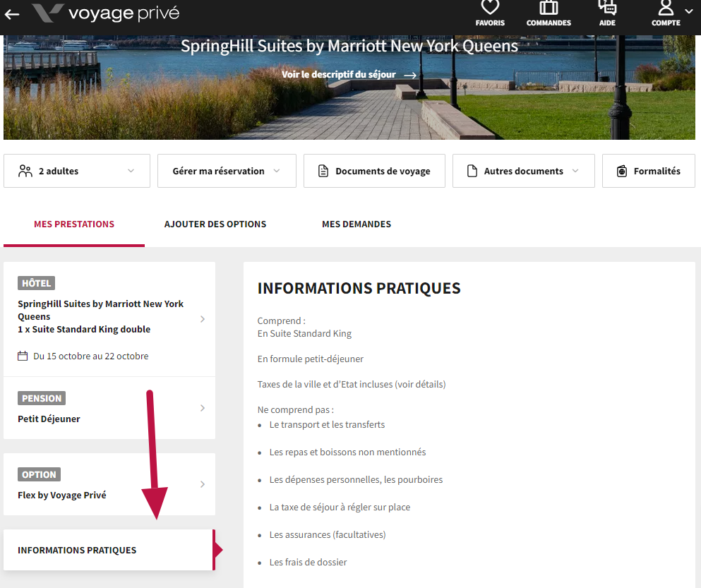This screenshot has height=588, width=701.
Task: Open the Compte profile icon
Action: point(666,8)
